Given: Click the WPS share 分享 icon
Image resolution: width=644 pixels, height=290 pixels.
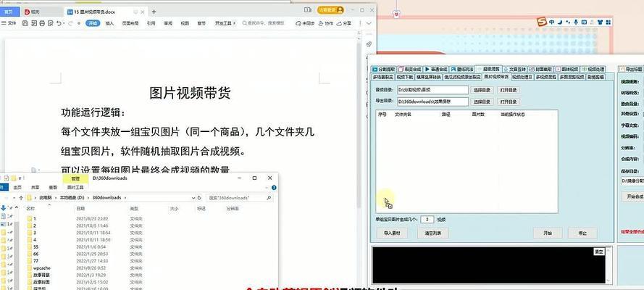Looking at the screenshot, I should [x=344, y=23].
